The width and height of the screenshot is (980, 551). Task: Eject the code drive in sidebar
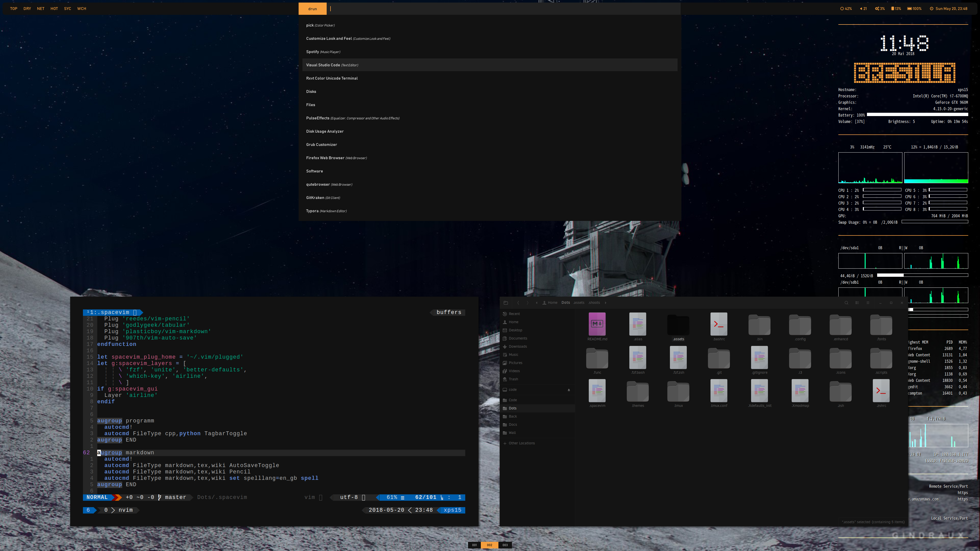click(x=569, y=390)
